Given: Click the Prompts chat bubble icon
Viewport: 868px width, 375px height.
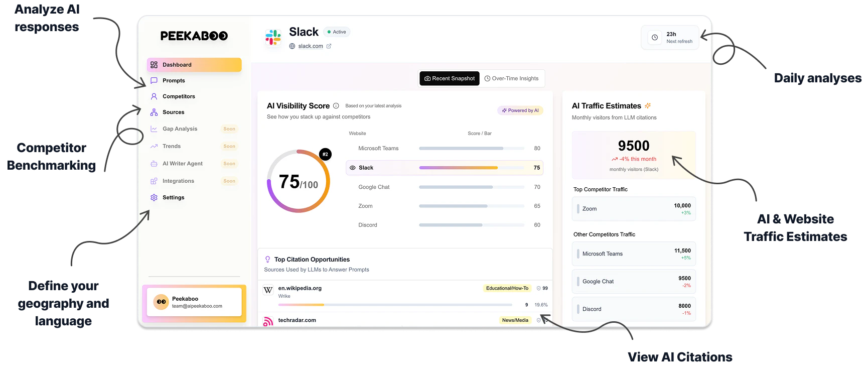Looking at the screenshot, I should click(154, 80).
